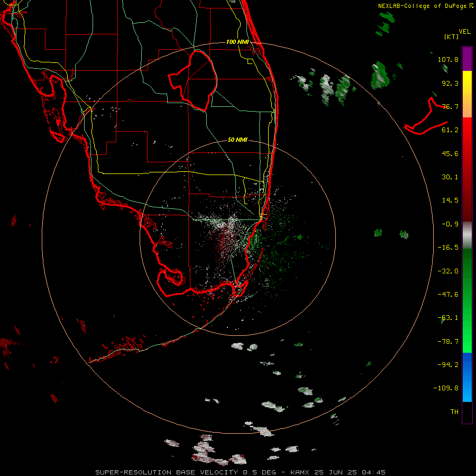This screenshot has width=476, height=476.
Task: Select the 76.7 velocity scale value
Action: click(x=450, y=106)
